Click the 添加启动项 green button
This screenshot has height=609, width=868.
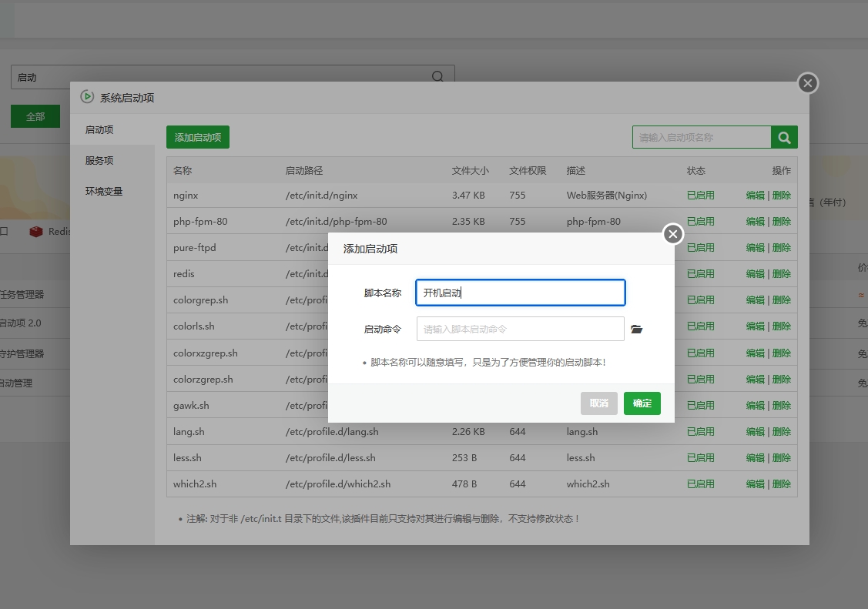pyautogui.click(x=198, y=137)
